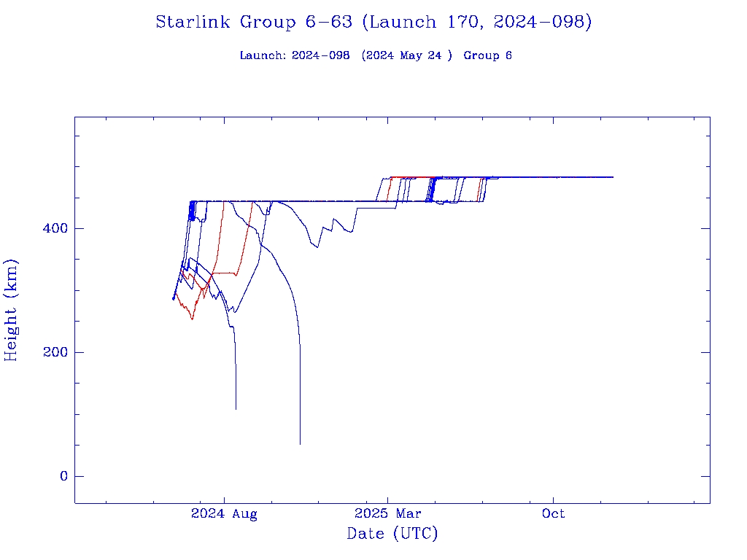Screen dimensions: 747x560
Task: Click the '2024 Aug' x-axis tick label
Action: [224, 514]
